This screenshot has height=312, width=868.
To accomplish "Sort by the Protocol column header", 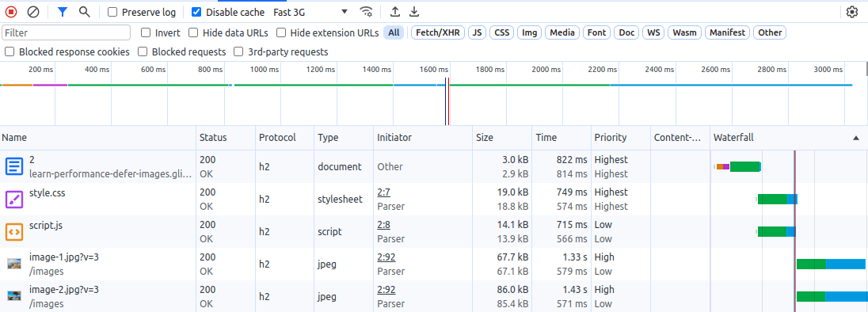I will click(285, 138).
